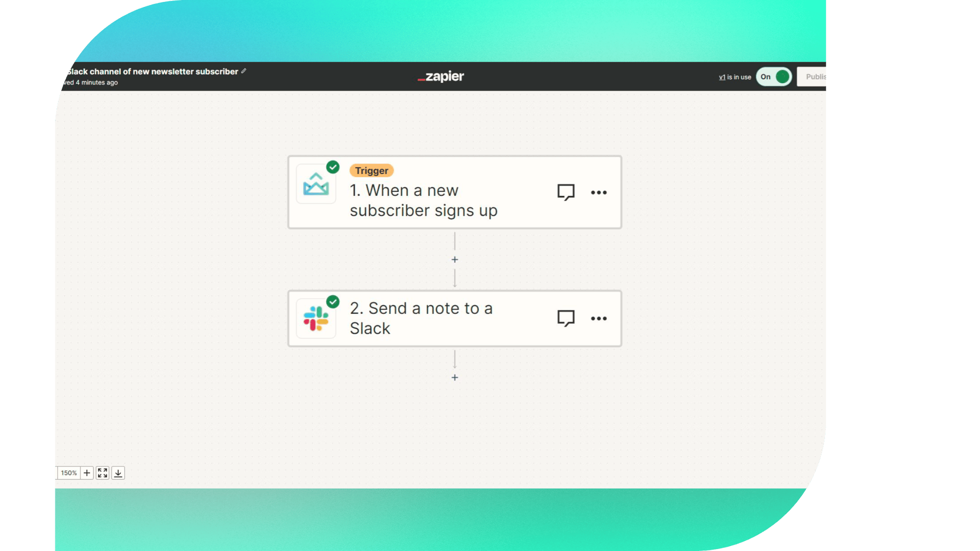Select the 'When a new subscriber signs up' step
This screenshot has height=551, width=980.
coord(455,192)
